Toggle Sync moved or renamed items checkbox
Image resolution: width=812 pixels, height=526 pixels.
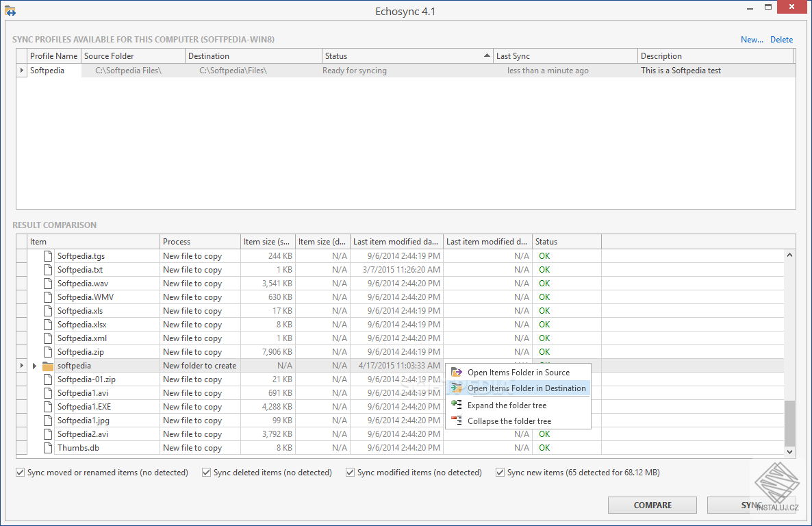20,472
